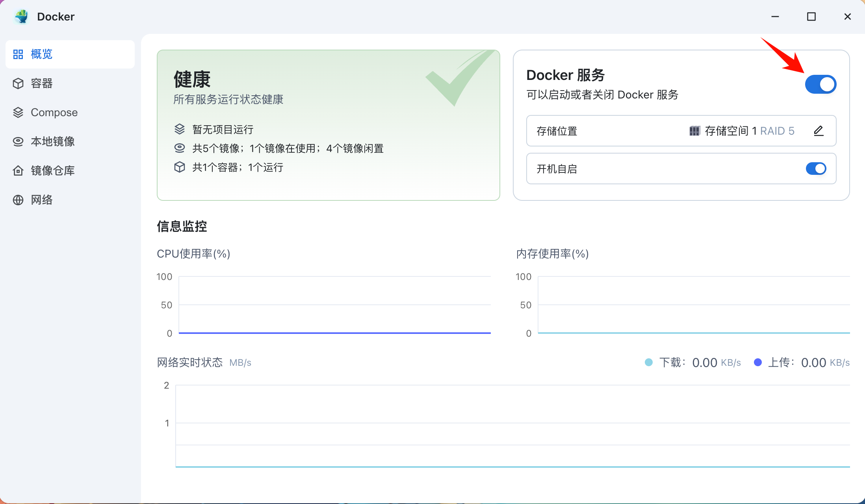Image resolution: width=865 pixels, height=504 pixels.
Task: Click the 健康 status card
Action: point(329,125)
